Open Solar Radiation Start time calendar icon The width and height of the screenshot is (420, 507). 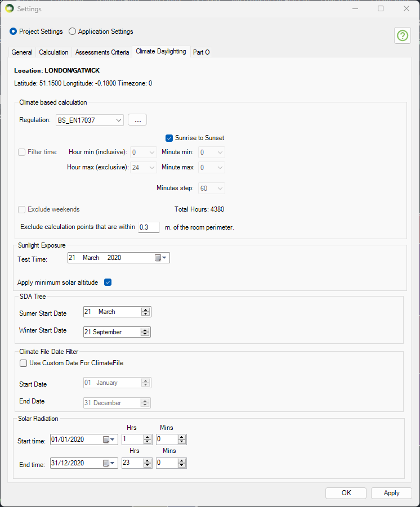coord(109,439)
